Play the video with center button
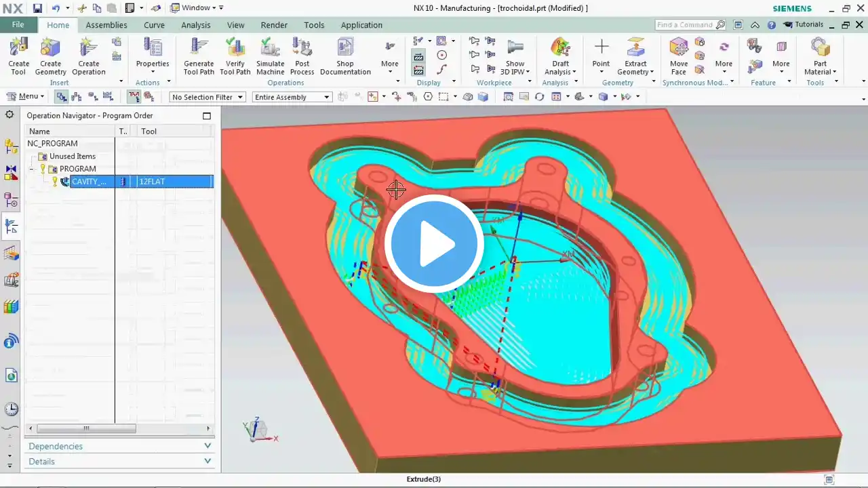The width and height of the screenshot is (868, 488). click(x=434, y=244)
